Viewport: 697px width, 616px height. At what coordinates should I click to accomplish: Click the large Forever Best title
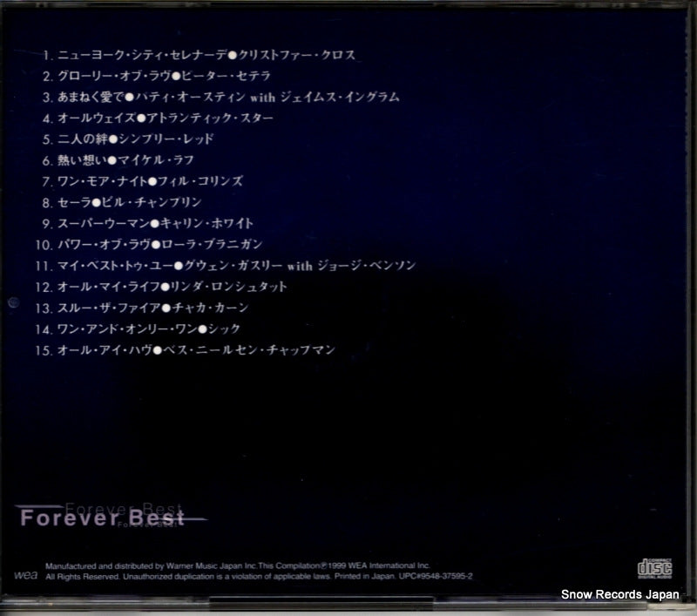tap(102, 518)
